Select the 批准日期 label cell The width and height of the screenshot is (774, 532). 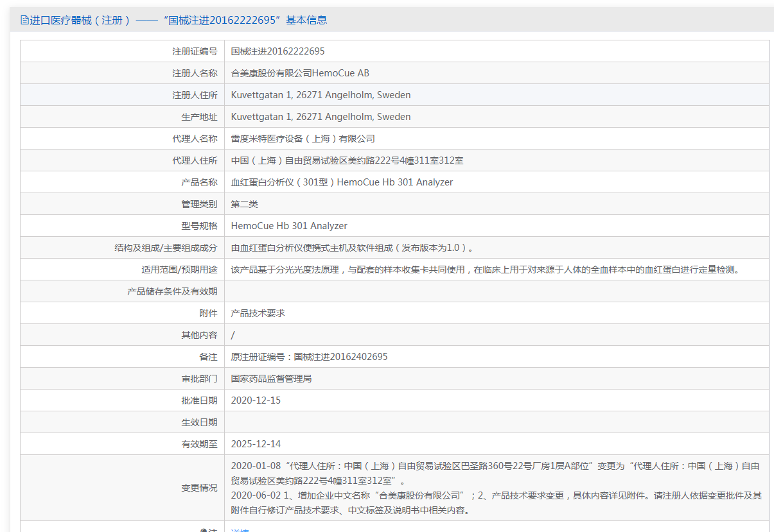click(122, 400)
